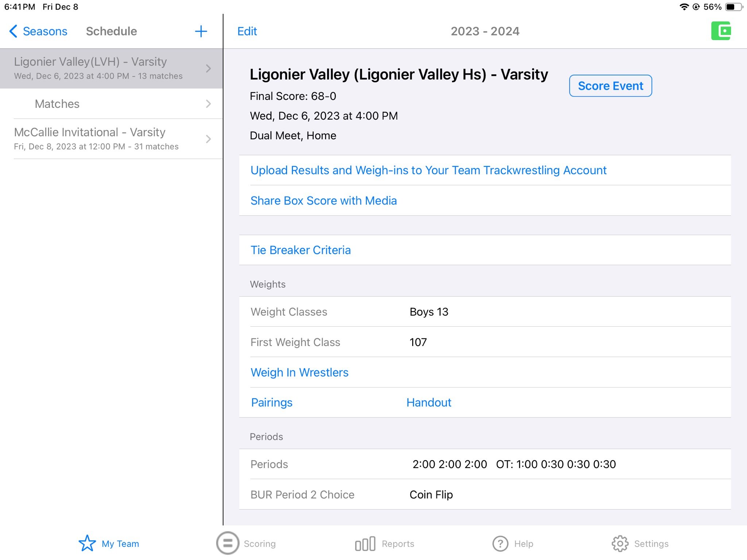Screen dimensions: 747x560
Task: Tap the Weight Classes value Boys 13
Action: 429,312
